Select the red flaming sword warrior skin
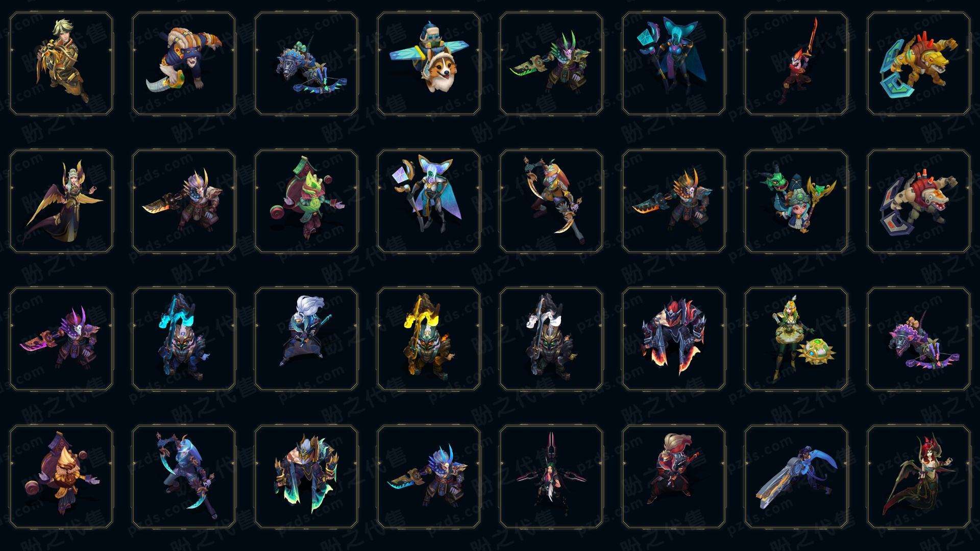This screenshot has width=980, height=551. coord(796,64)
